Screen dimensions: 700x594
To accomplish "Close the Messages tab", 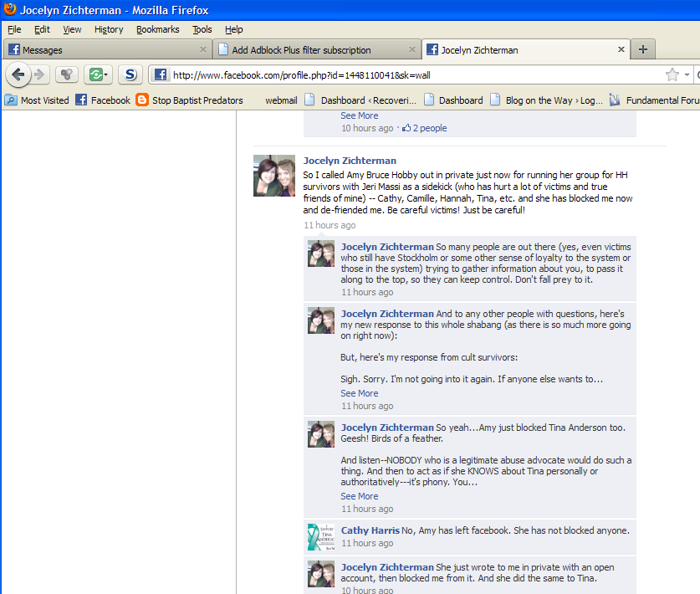I will 203,49.
